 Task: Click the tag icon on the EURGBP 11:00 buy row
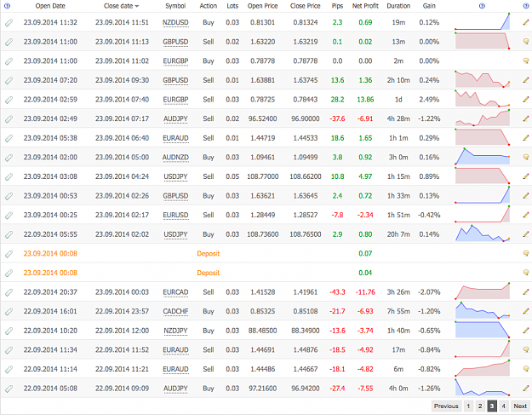pyautogui.click(x=9, y=61)
